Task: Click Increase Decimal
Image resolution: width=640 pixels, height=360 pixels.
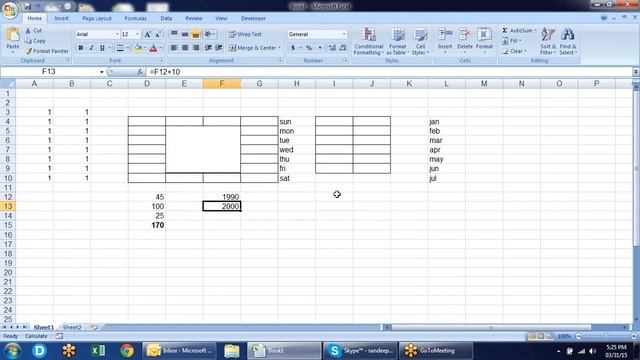Action: point(332,48)
